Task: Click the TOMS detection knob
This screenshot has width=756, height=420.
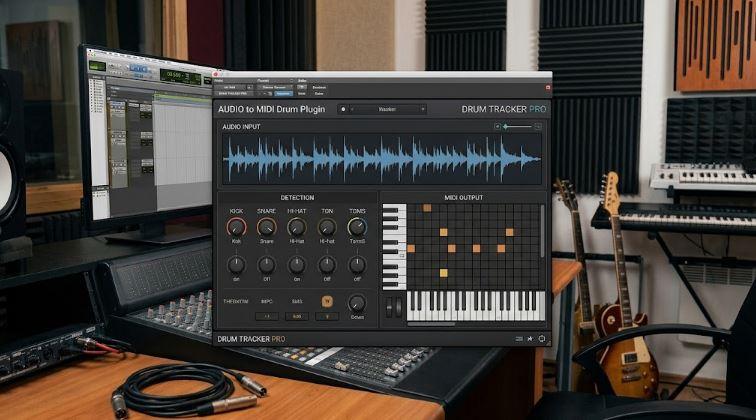Action: click(357, 227)
